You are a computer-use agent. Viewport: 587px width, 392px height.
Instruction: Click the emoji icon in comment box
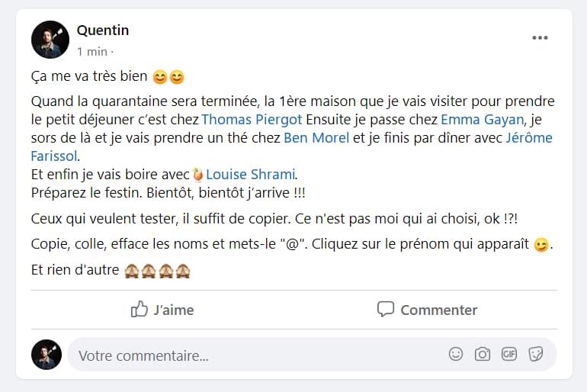pos(456,354)
